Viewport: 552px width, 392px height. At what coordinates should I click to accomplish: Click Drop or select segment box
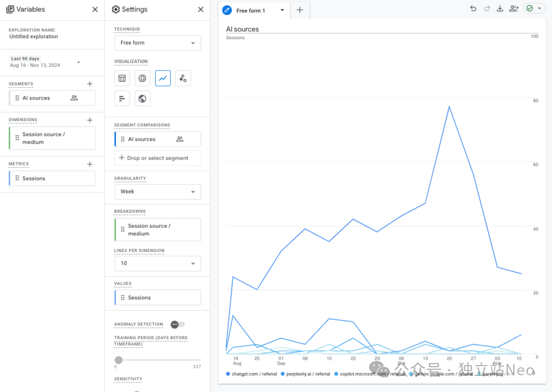tap(157, 158)
